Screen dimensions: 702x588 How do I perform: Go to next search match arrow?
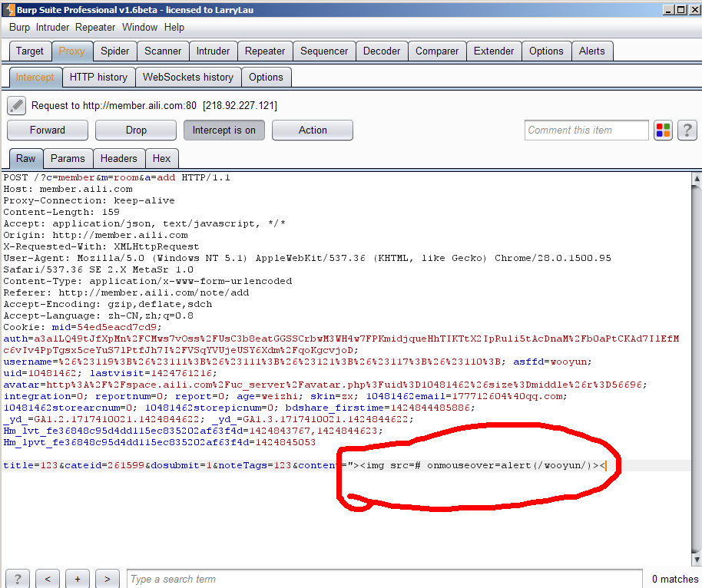(108, 579)
